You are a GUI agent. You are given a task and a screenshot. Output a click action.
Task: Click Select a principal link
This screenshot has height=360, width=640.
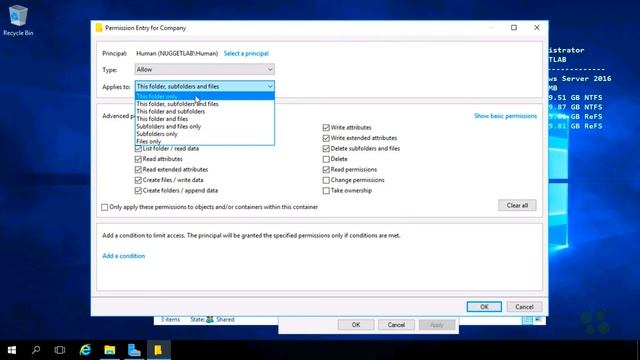(246, 53)
